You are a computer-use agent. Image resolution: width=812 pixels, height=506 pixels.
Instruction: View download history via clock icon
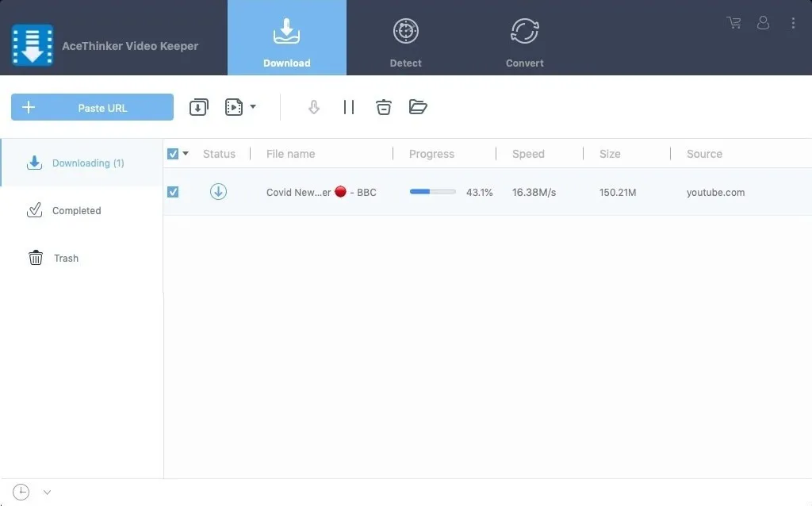[x=22, y=492]
